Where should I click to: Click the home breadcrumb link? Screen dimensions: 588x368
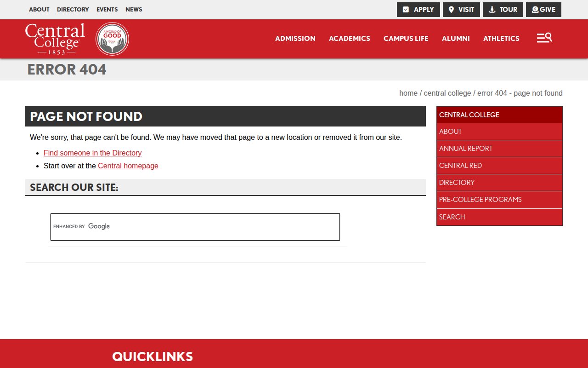(408, 93)
